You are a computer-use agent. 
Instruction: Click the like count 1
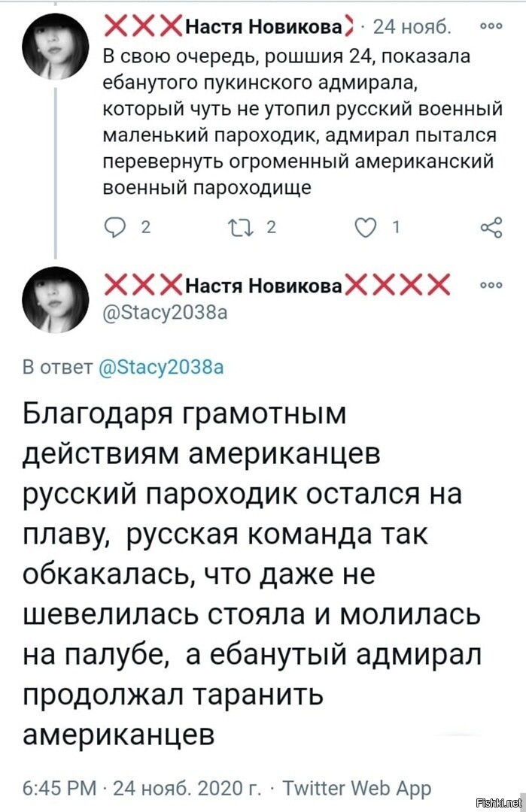point(397,227)
